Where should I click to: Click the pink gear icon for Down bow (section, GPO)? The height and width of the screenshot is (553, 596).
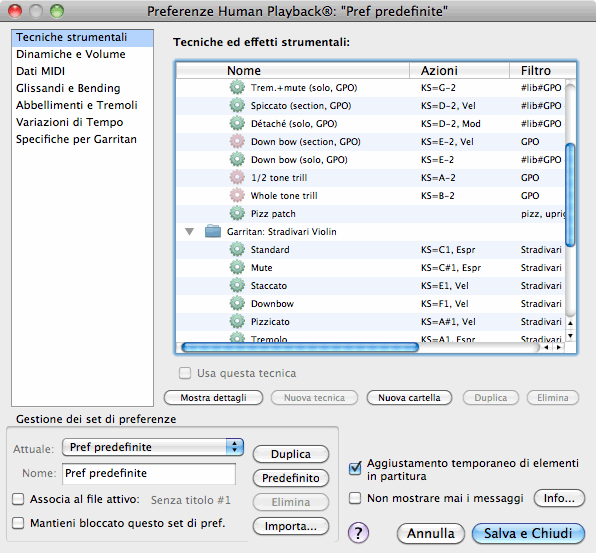(237, 141)
